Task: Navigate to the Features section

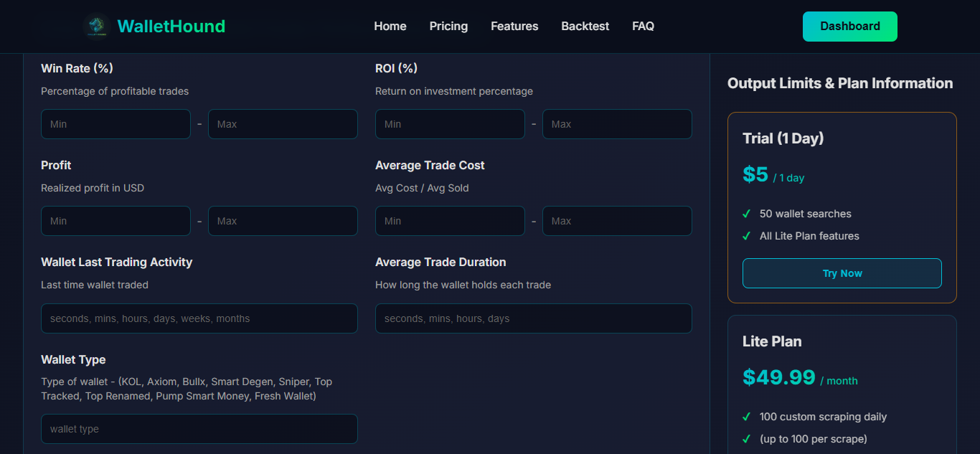Action: click(514, 26)
